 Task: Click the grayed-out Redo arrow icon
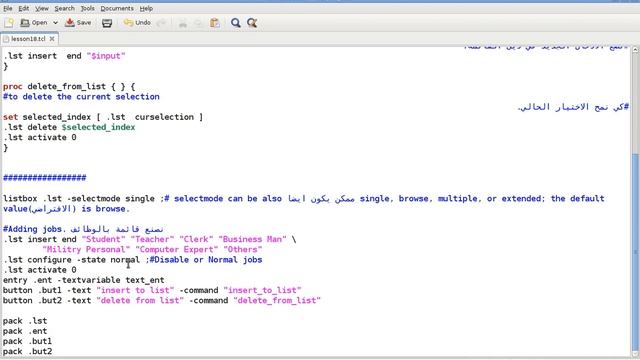coord(162,23)
